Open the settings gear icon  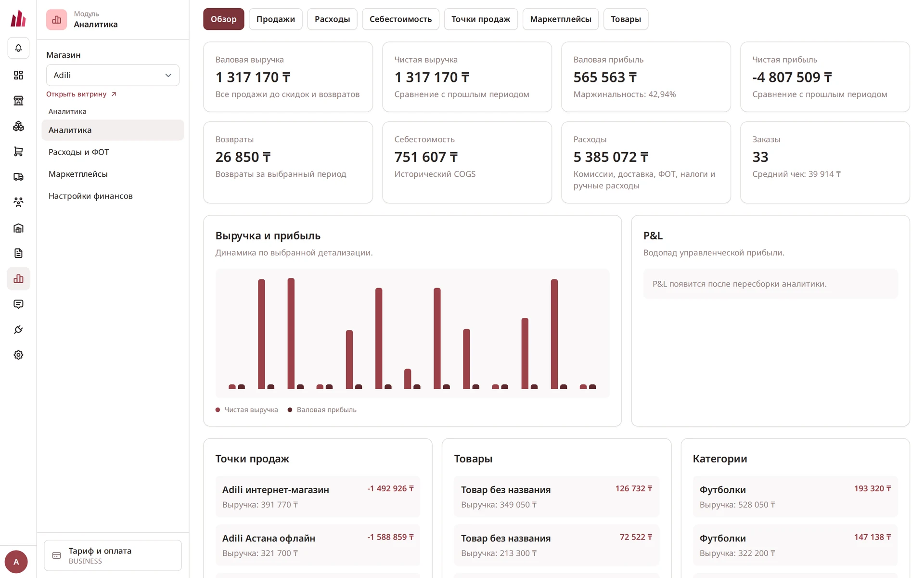tap(18, 355)
